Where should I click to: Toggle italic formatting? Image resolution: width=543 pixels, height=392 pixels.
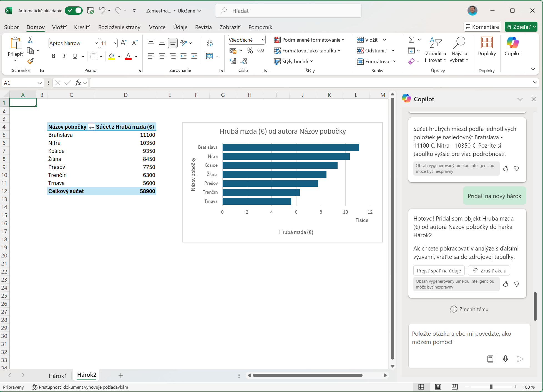point(64,56)
